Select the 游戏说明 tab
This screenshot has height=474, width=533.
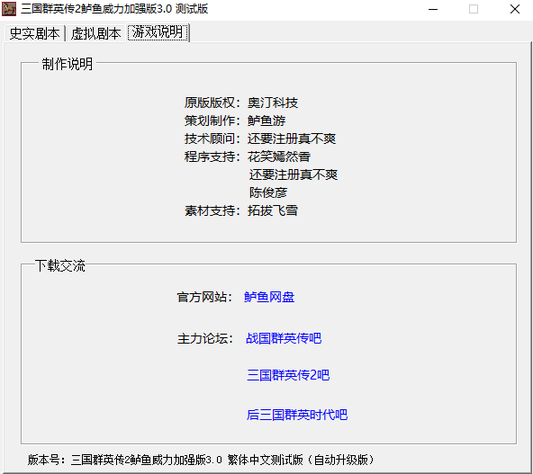158,33
